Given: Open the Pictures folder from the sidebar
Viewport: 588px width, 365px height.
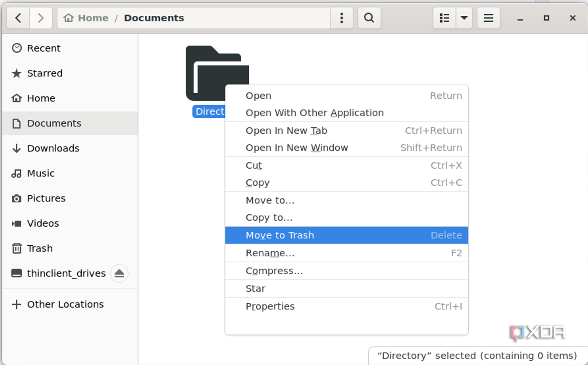Looking at the screenshot, I should click(46, 198).
